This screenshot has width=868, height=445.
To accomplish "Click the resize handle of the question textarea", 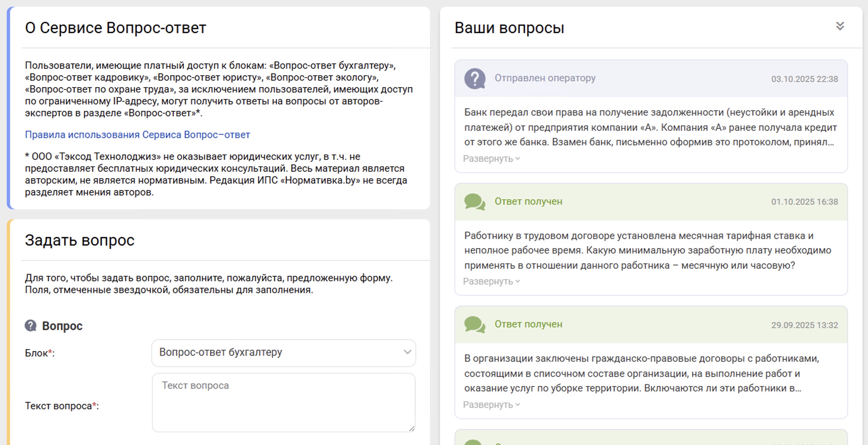I will 412,428.
